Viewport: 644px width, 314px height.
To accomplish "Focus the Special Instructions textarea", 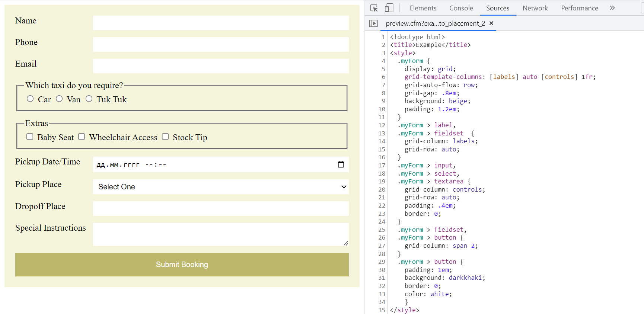I will pyautogui.click(x=220, y=234).
